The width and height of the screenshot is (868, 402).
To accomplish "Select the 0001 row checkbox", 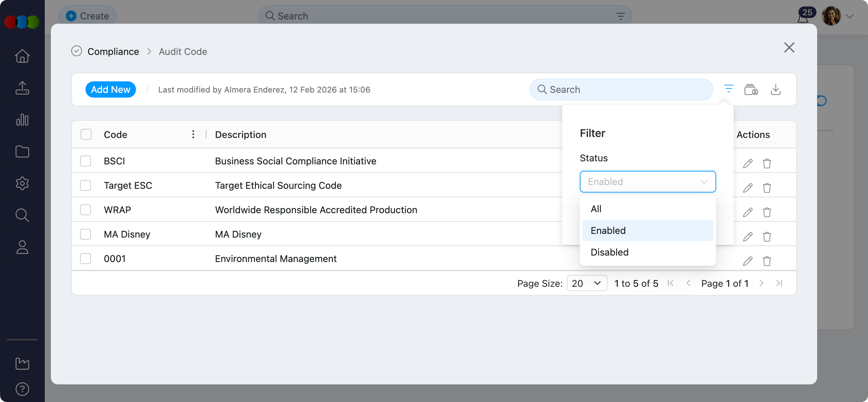I will coord(85,259).
